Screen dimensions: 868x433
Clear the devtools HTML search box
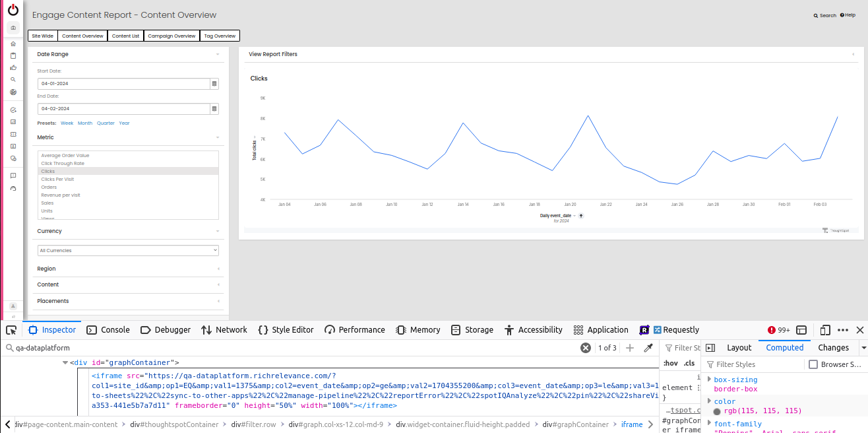point(586,348)
